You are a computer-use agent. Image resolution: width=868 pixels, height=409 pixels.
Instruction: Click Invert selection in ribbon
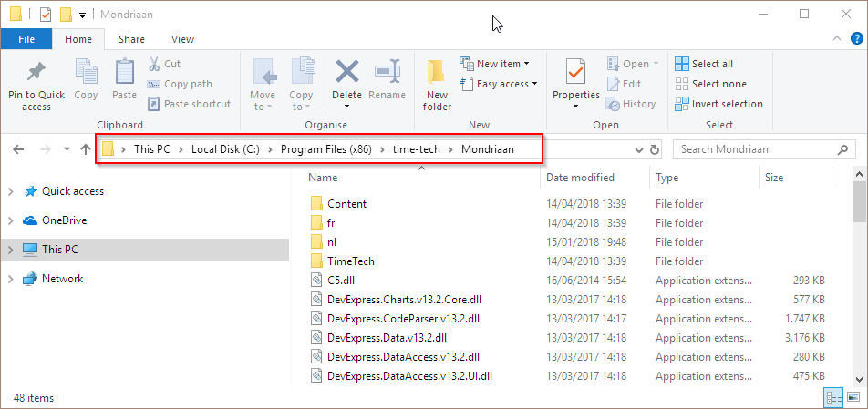pos(718,104)
